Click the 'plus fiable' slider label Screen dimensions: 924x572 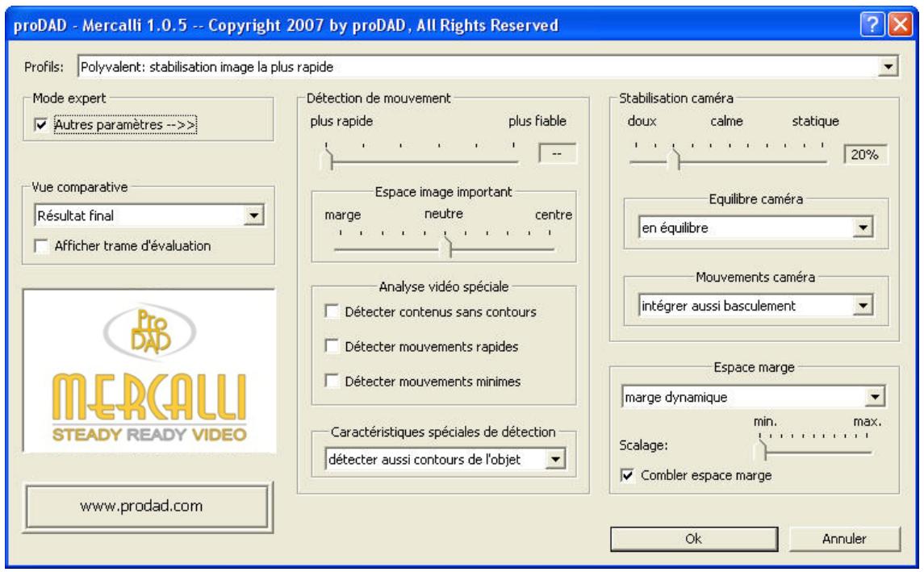537,121
